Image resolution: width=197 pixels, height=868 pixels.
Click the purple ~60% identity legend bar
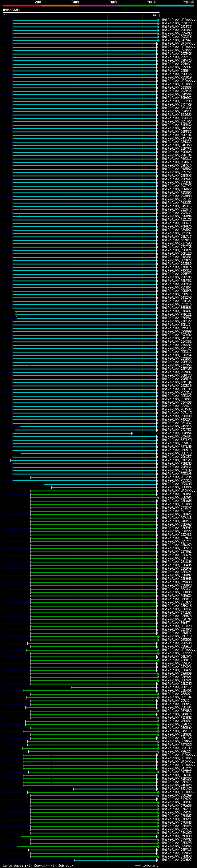pyautogui.click(x=99, y=6)
